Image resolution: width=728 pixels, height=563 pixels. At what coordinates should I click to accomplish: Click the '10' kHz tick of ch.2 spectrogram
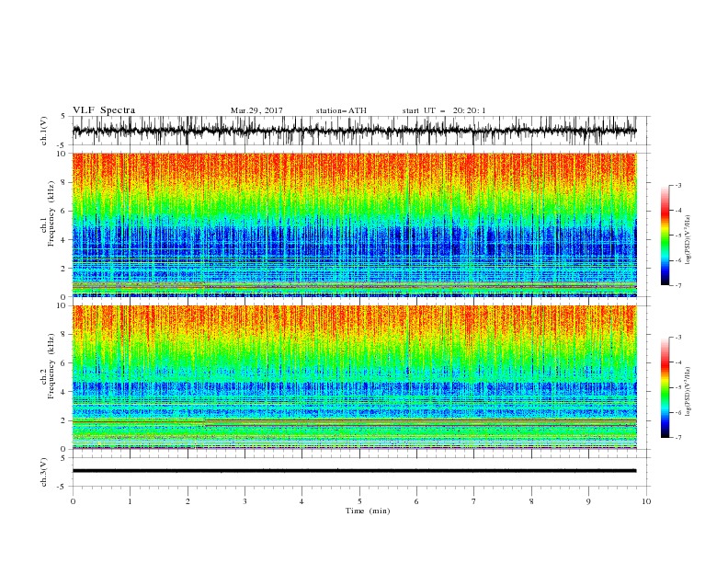pos(63,305)
